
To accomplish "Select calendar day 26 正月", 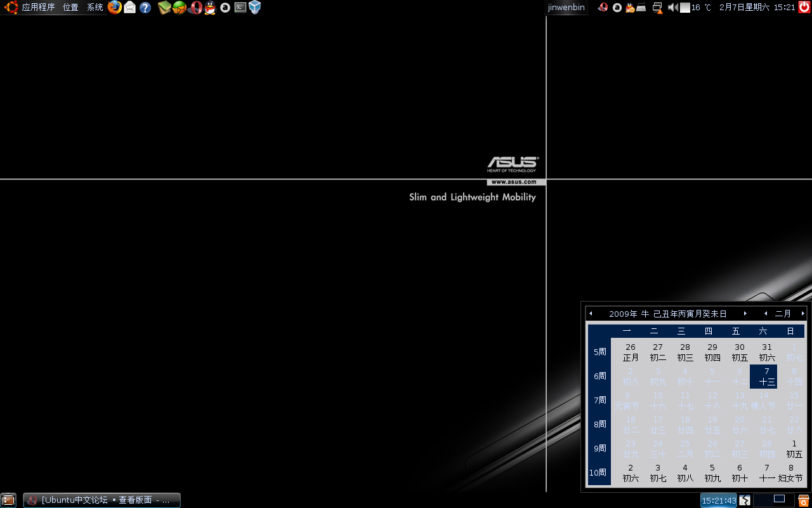I will coord(631,352).
